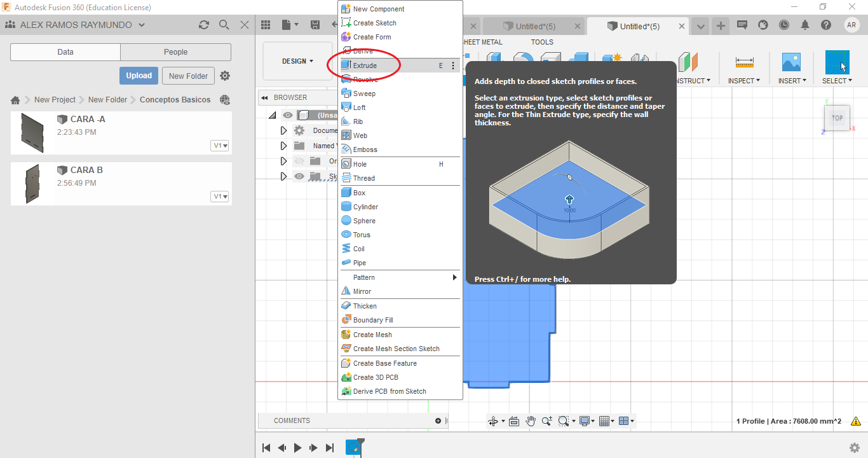Click the Coil tool icon
868x458 pixels.
(x=346, y=249)
